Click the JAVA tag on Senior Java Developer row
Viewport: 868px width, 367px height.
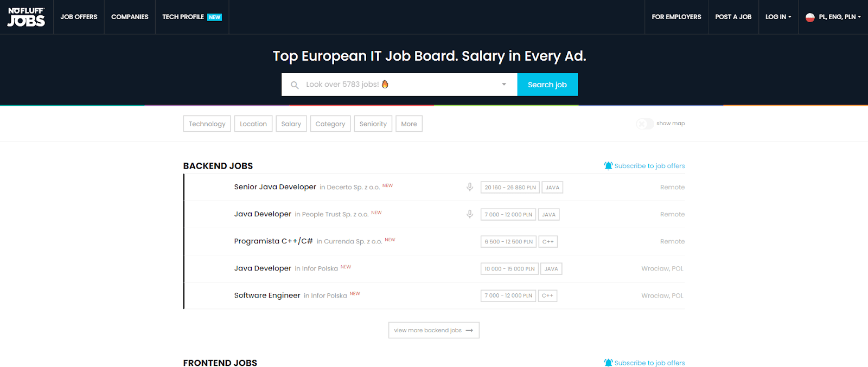click(x=552, y=188)
